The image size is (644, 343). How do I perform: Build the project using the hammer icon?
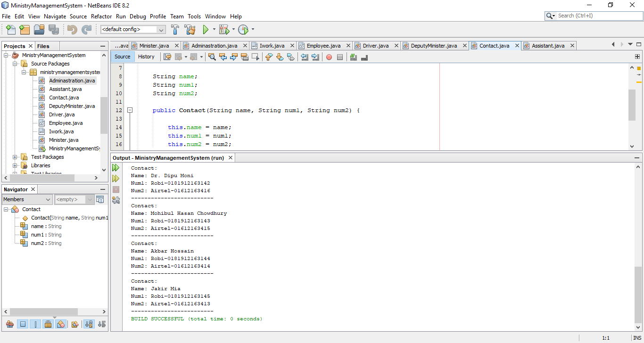(x=175, y=29)
